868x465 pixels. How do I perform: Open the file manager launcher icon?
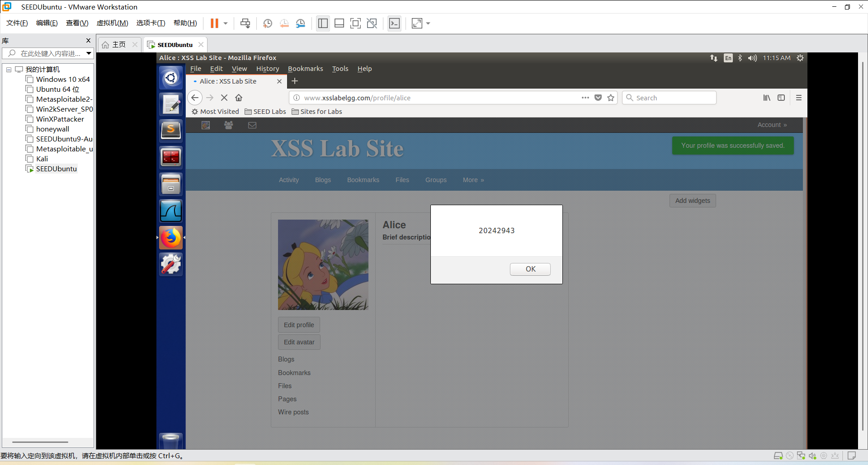point(171,184)
